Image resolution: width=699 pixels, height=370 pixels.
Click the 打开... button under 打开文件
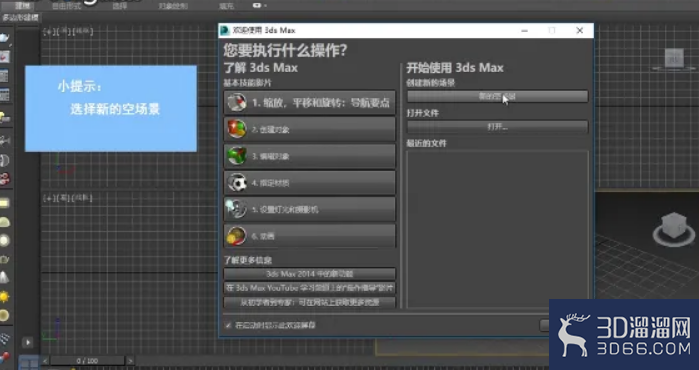[x=498, y=127]
